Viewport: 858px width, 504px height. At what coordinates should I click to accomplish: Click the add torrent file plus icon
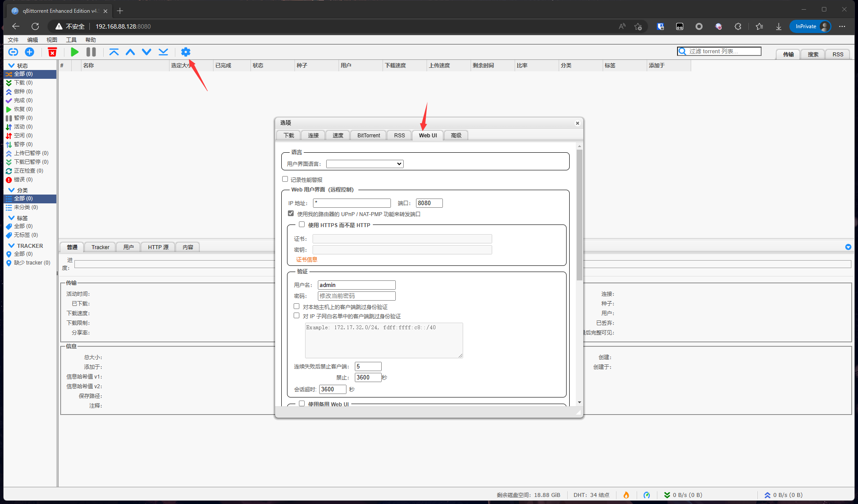[29, 52]
